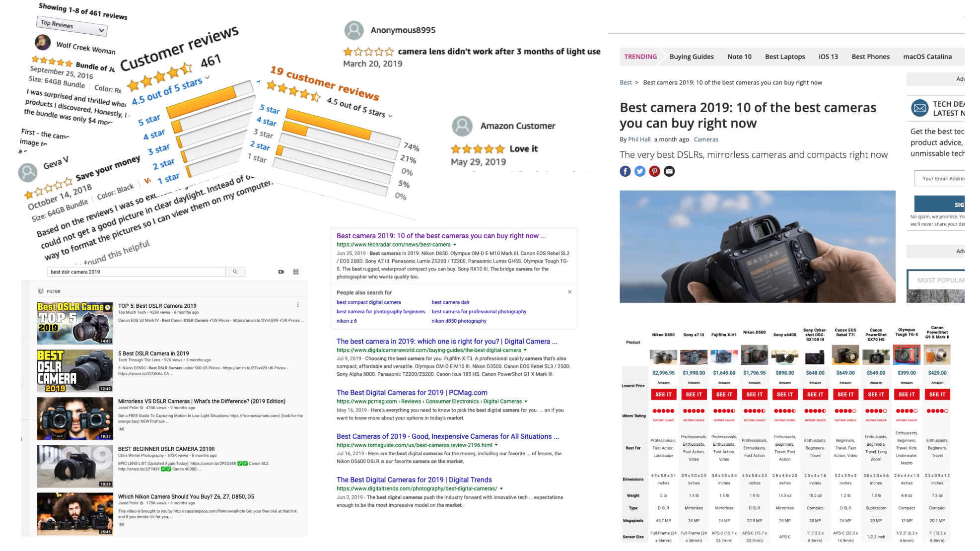Viewport: 980px width, 551px height.
Task: Open the tomsguide.com result URL dropdown arrow
Action: point(496,445)
